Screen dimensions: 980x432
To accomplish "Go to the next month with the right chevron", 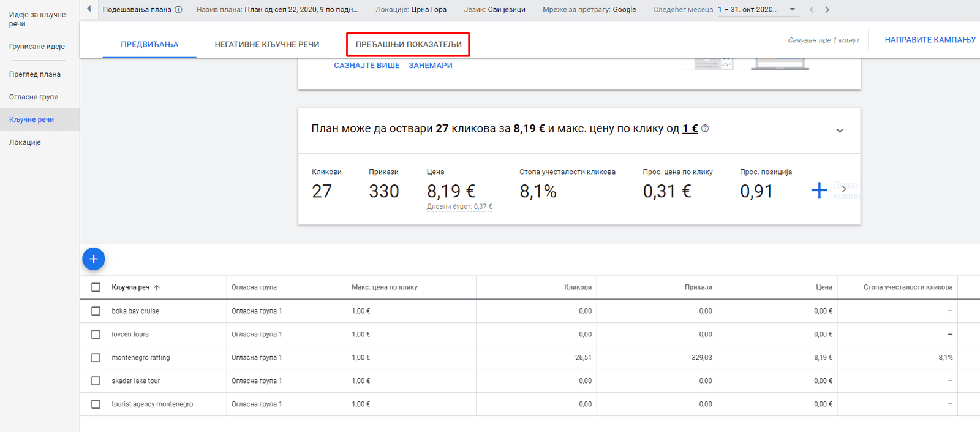I will pyautogui.click(x=827, y=9).
